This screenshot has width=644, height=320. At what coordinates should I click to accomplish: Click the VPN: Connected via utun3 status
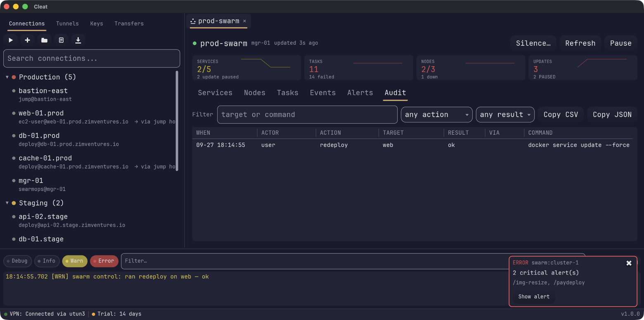pos(44,314)
